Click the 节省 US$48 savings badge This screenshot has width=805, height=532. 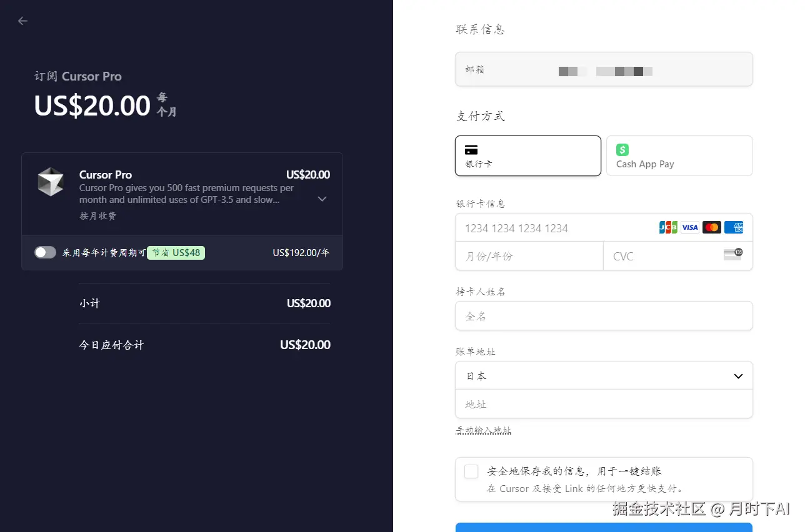[176, 252]
